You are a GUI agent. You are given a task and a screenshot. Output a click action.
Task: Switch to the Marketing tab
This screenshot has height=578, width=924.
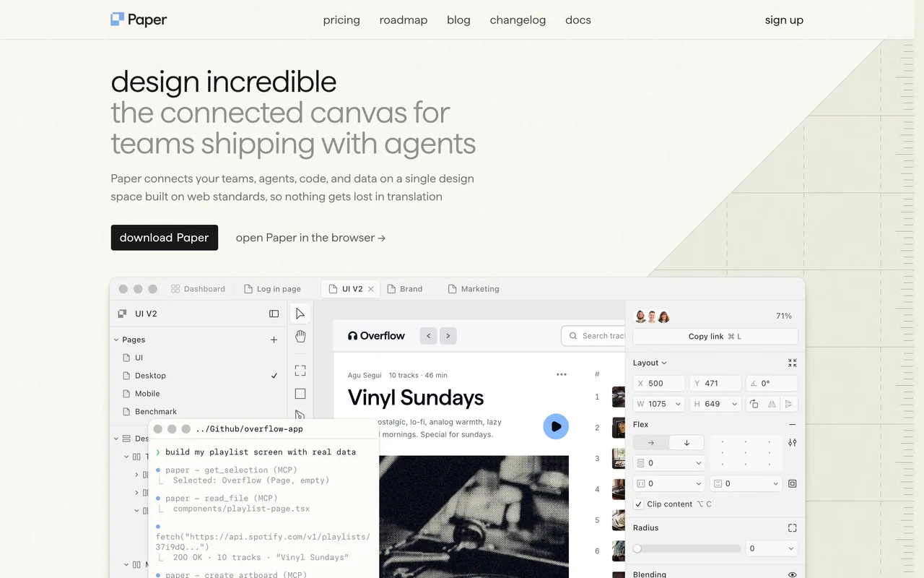point(474,289)
